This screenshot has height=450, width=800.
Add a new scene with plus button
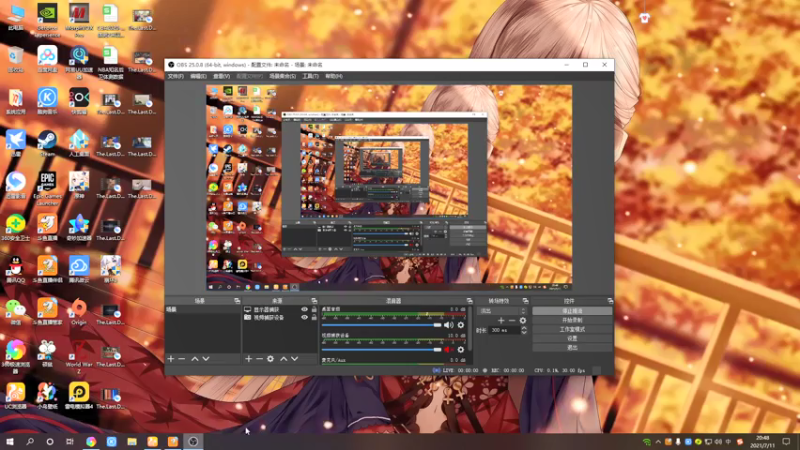171,359
